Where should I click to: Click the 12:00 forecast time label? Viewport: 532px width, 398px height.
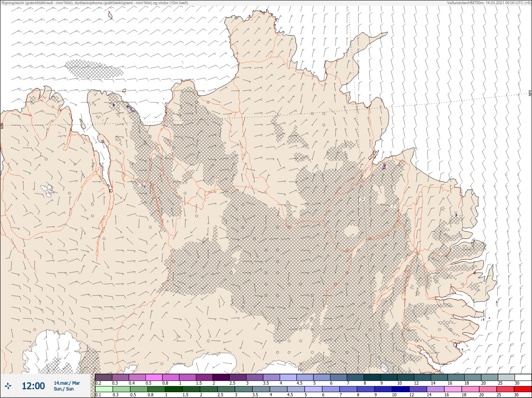click(33, 386)
